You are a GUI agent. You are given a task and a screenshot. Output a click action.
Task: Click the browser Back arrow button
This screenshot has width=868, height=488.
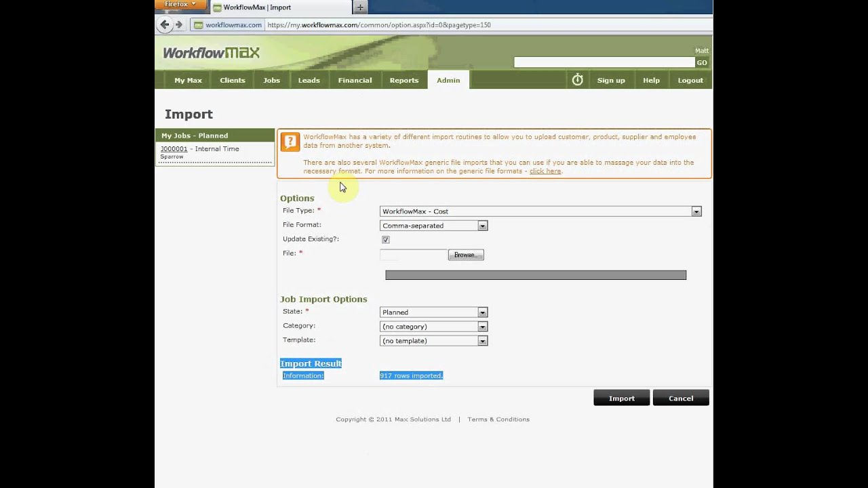(x=164, y=24)
